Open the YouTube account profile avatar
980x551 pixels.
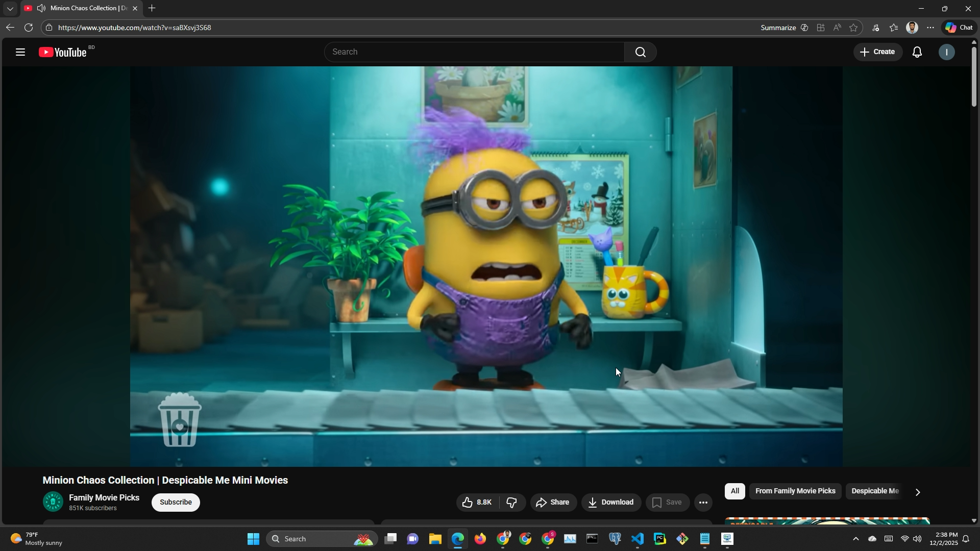click(946, 52)
